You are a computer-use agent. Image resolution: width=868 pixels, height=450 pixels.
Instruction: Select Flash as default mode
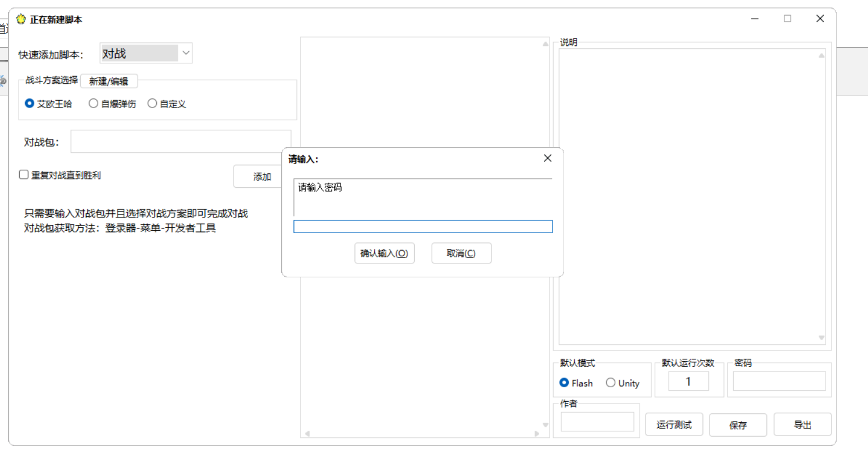pos(564,383)
